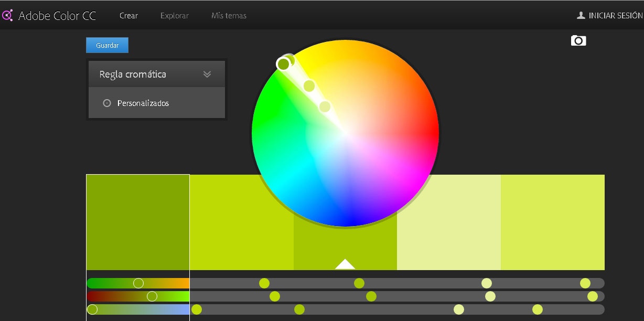Open the chevron next to Regla cromática
The height and width of the screenshot is (321, 644).
click(207, 74)
